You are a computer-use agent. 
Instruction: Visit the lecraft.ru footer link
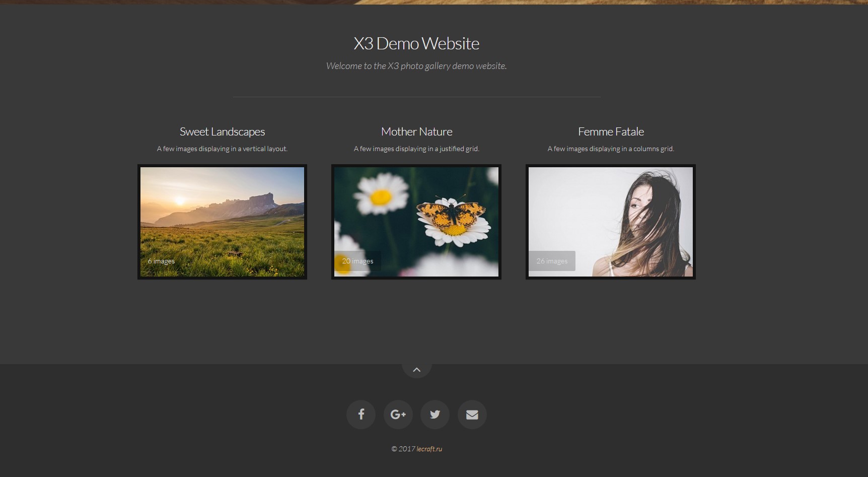click(x=429, y=449)
